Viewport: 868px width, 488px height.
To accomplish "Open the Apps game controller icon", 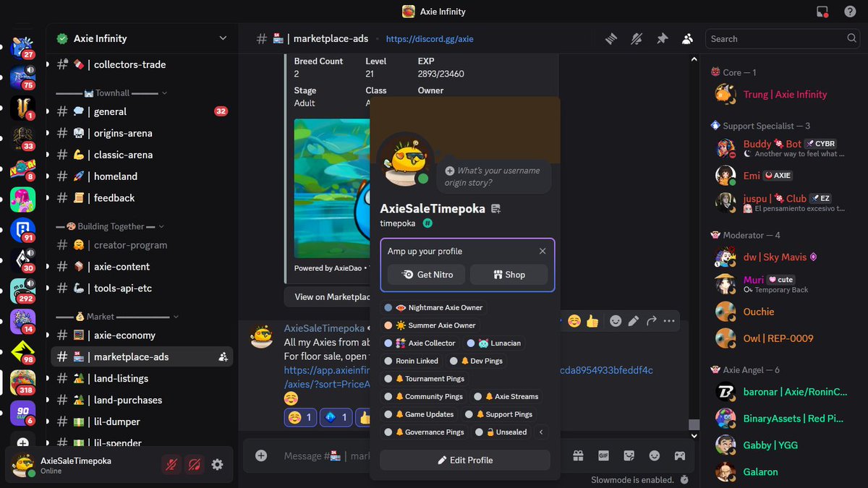I will [680, 456].
